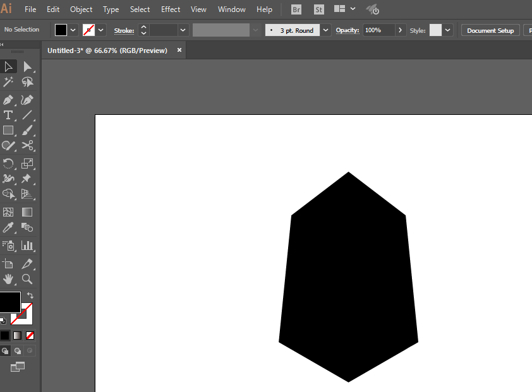The image size is (532, 392).
Task: Choose the Eyedropper tool
Action: 8,227
